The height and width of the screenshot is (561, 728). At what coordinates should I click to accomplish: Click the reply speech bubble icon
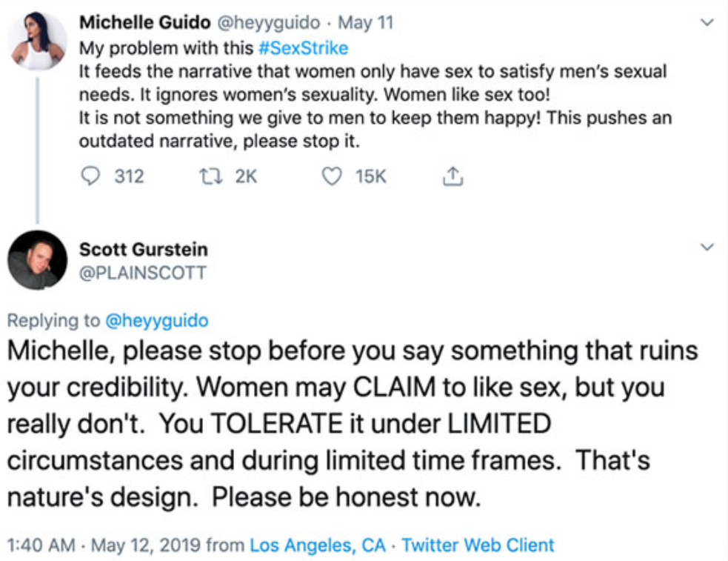[90, 176]
